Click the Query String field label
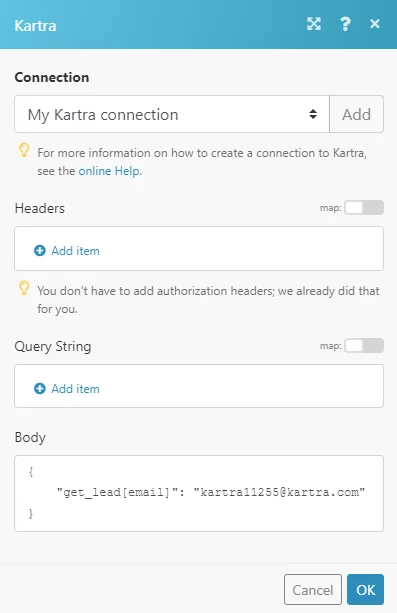Viewport: 397px width, 613px height. pos(53,346)
